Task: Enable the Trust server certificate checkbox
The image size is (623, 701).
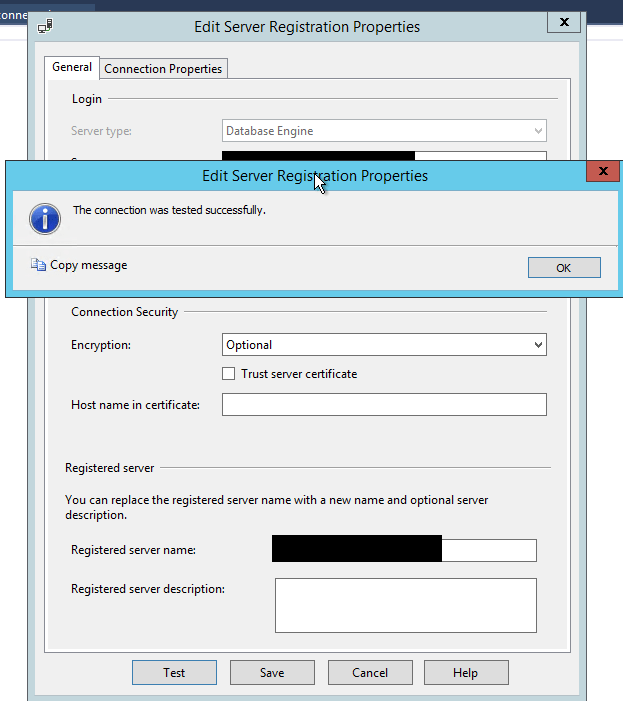Action: tap(229, 374)
